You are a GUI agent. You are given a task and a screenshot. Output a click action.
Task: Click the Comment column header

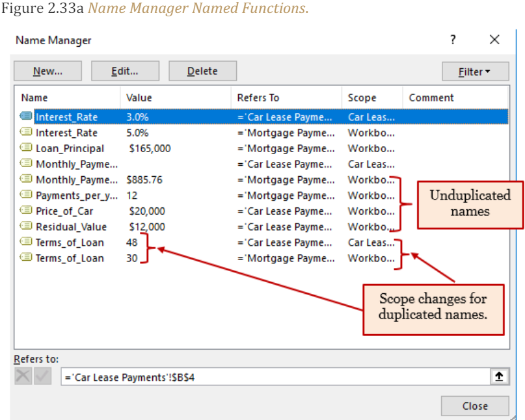455,98
